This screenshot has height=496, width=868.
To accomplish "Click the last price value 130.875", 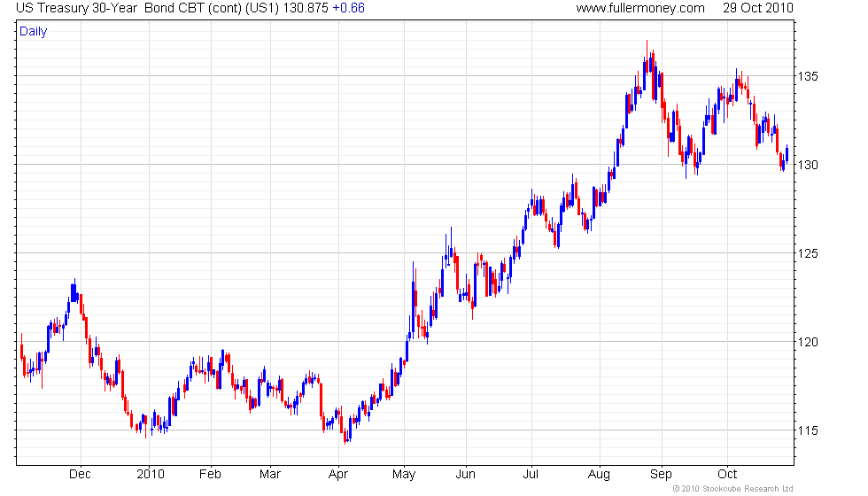I will (306, 8).
